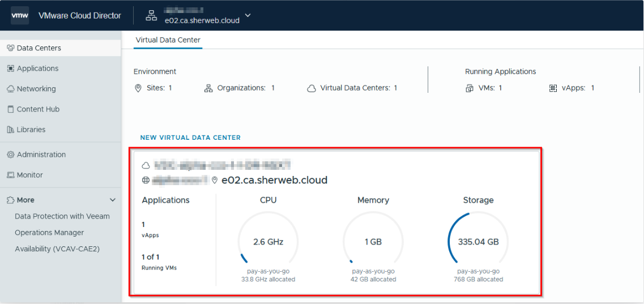Click the Environment heading
Image resolution: width=644 pixels, height=304 pixels.
155,71
